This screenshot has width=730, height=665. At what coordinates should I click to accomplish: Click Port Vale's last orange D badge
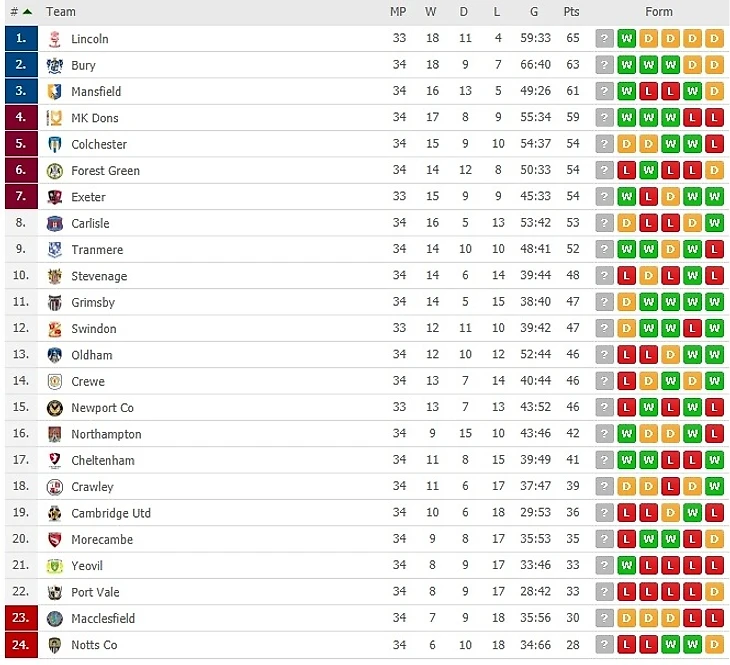pyautogui.click(x=714, y=592)
